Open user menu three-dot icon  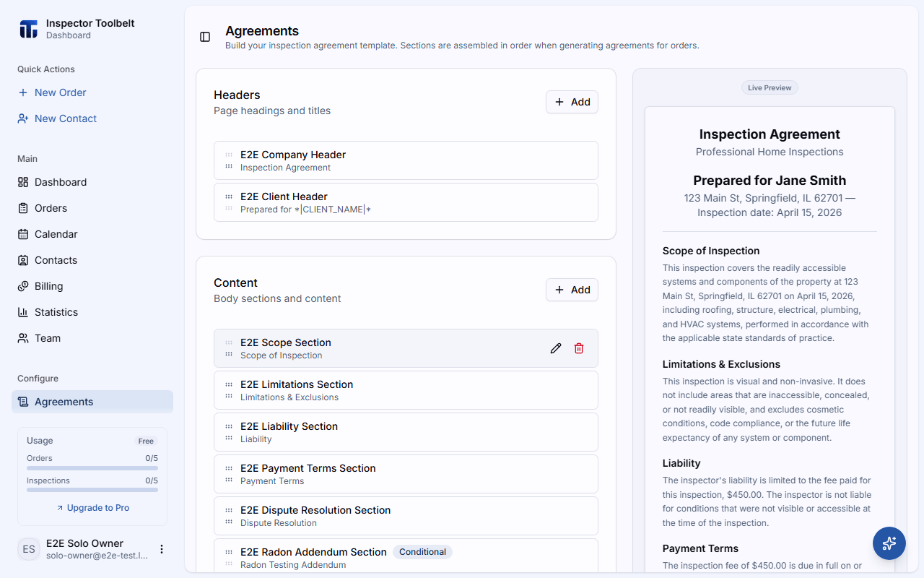(x=162, y=549)
